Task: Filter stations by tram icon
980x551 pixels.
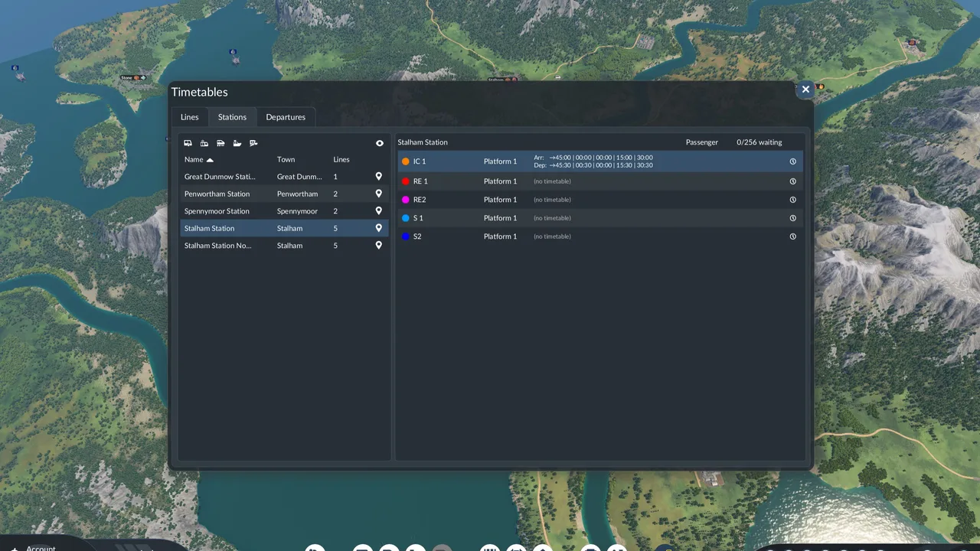Action: 204,143
